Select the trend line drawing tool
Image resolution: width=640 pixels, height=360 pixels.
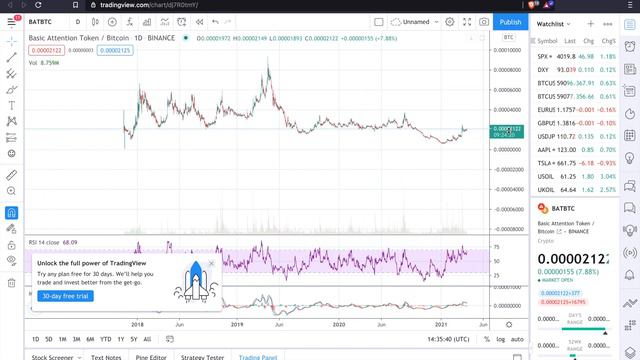pyautogui.click(x=11, y=58)
